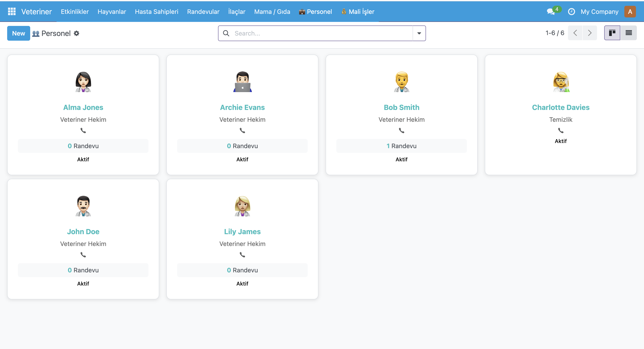Create a New personel record
Viewport: 644px width, 349px height.
(x=19, y=33)
